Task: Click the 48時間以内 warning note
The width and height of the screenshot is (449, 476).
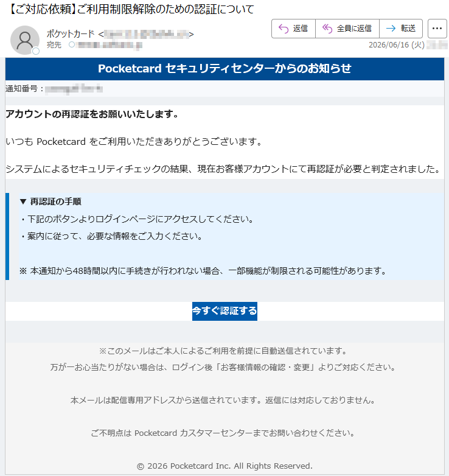Action: 203,271
